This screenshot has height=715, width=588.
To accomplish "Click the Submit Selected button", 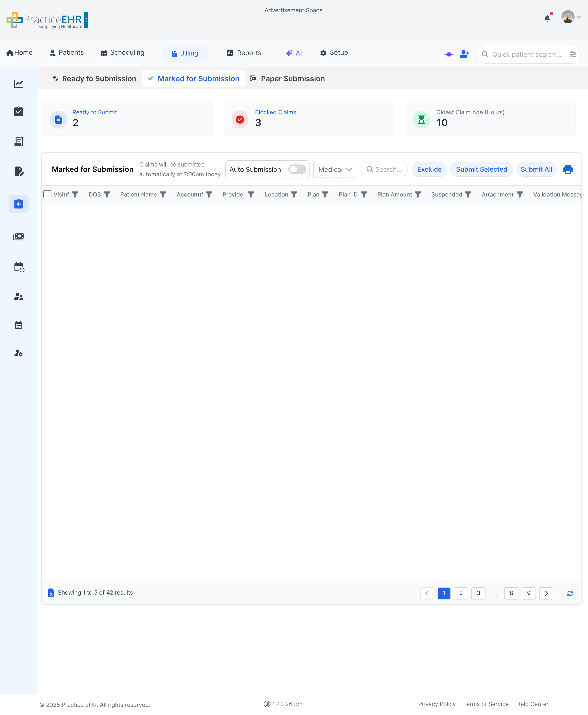I will 481,169.
